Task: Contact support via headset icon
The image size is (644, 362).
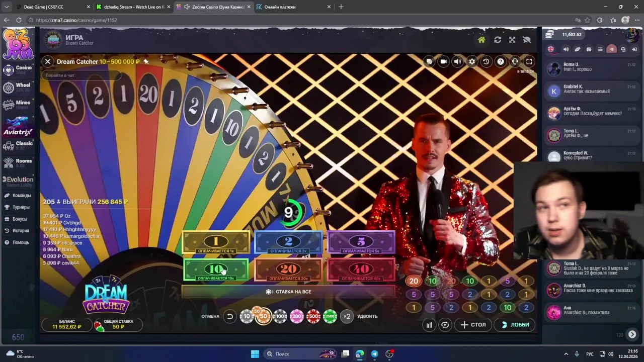Action: point(515,61)
